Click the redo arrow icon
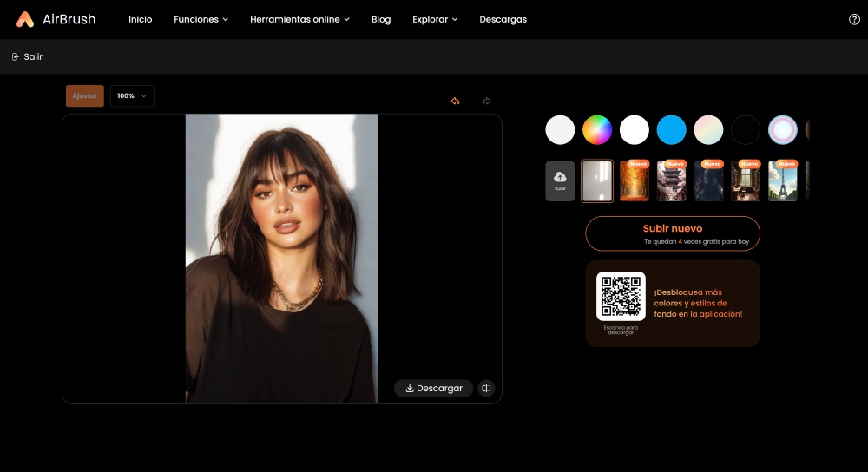Image resolution: width=868 pixels, height=472 pixels. click(486, 102)
